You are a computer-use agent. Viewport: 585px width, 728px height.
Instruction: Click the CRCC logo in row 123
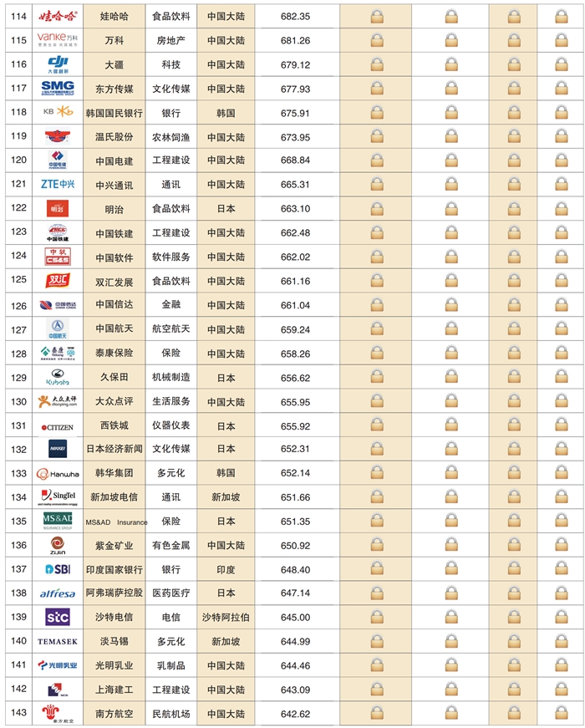tap(58, 232)
